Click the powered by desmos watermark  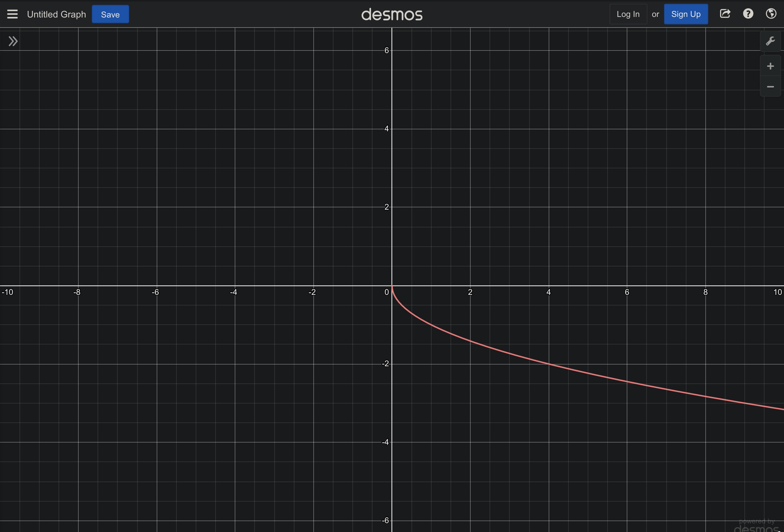tap(756, 525)
